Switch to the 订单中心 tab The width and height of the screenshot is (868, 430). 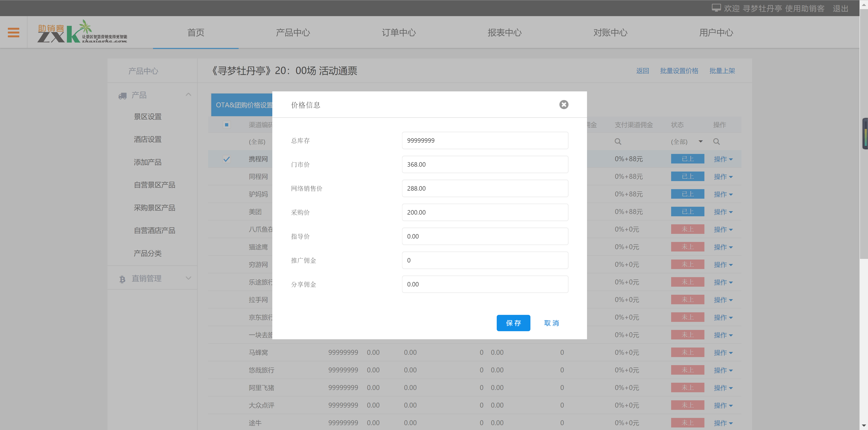[399, 32]
